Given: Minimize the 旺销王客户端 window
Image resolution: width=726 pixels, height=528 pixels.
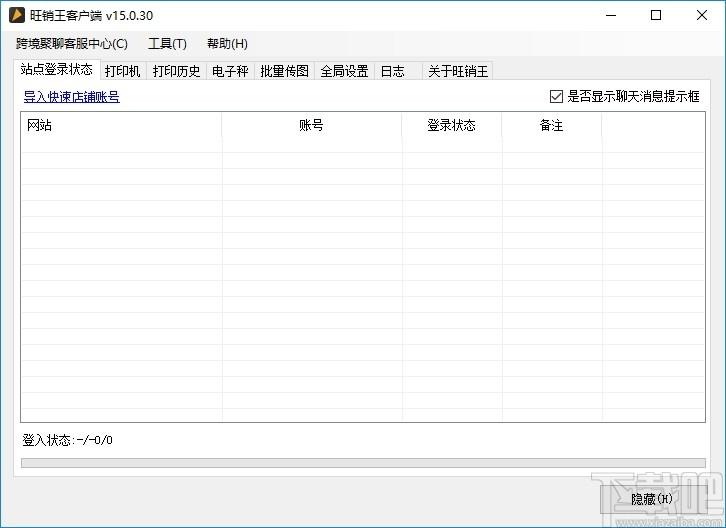Looking at the screenshot, I should (611, 15).
